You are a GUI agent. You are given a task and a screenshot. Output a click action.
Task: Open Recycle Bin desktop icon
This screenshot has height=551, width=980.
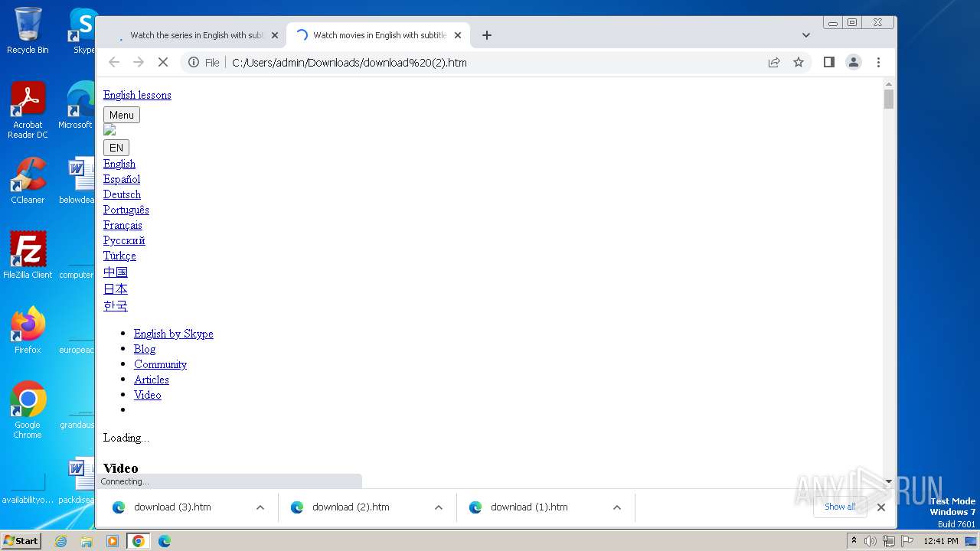(x=28, y=31)
